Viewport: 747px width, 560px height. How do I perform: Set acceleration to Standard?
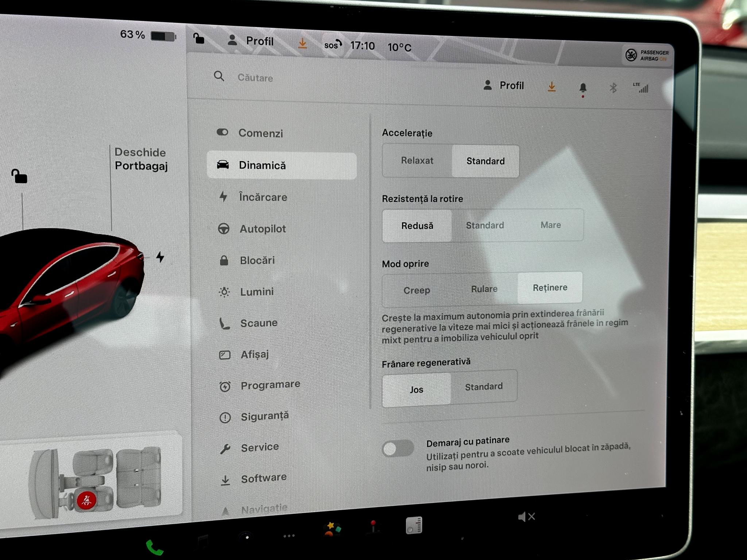click(485, 161)
